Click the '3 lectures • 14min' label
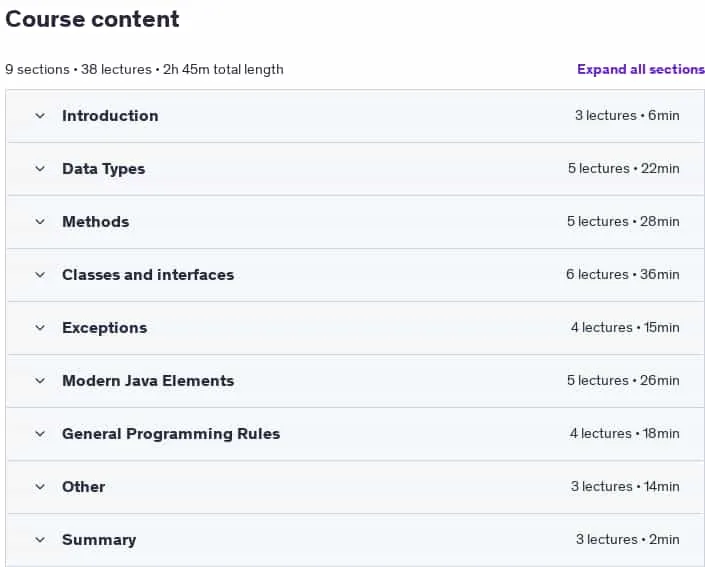705x567 pixels. coord(625,487)
